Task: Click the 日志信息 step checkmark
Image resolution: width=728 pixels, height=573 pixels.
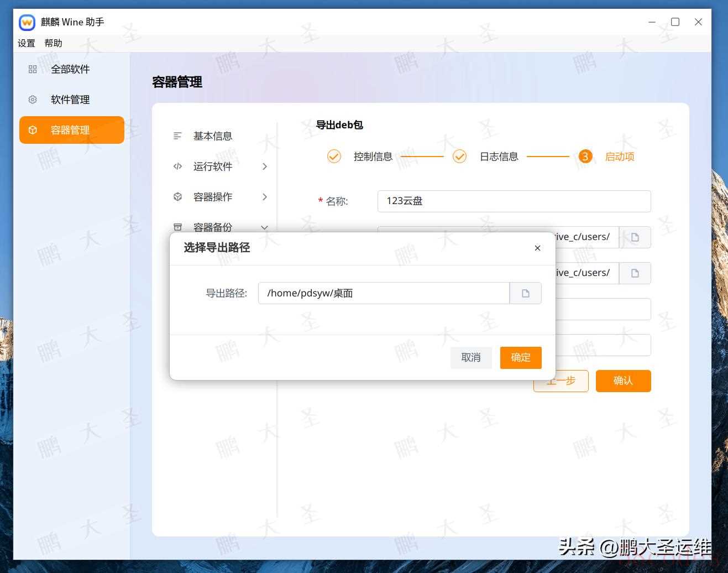Action: click(459, 157)
